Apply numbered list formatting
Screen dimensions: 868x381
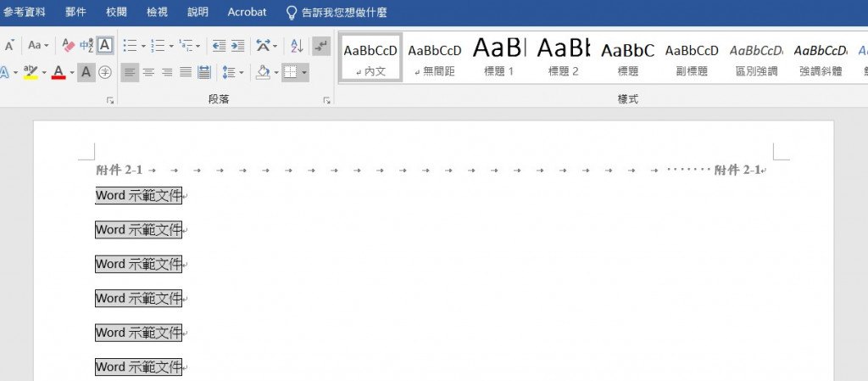158,46
